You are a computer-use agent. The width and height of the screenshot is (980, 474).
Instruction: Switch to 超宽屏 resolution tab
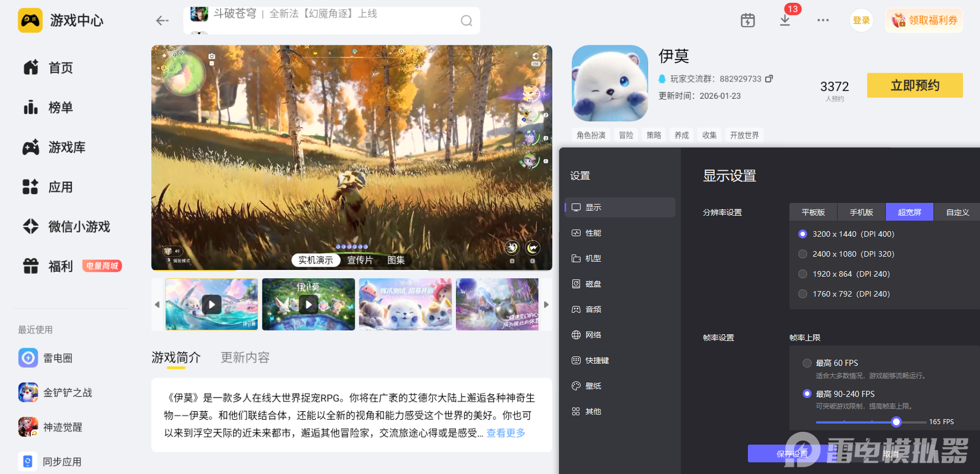[x=910, y=212]
